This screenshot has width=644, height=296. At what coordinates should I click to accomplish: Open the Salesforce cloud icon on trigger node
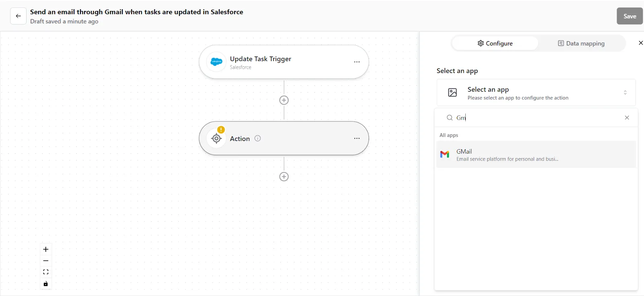(x=217, y=62)
